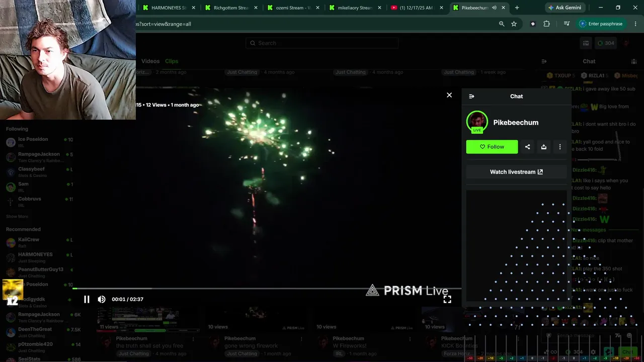
Task: Open the 304 Kick points balance in the header
Action: pyautogui.click(x=605, y=43)
